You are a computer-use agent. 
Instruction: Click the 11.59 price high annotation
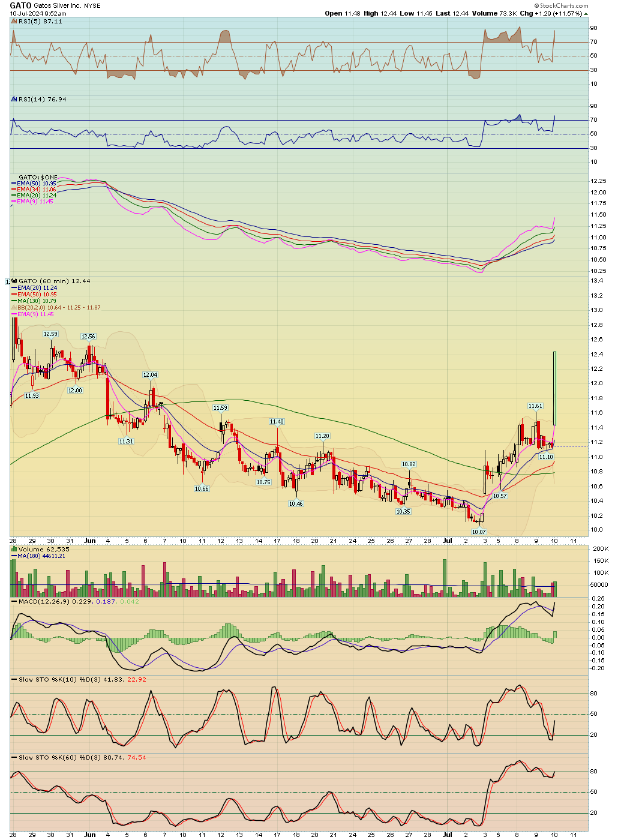[x=220, y=407]
